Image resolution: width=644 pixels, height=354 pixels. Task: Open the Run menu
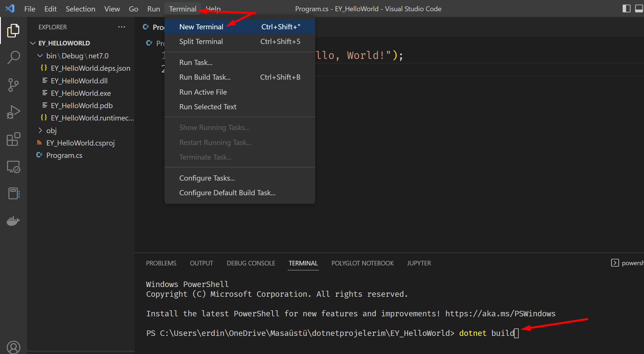tap(154, 9)
